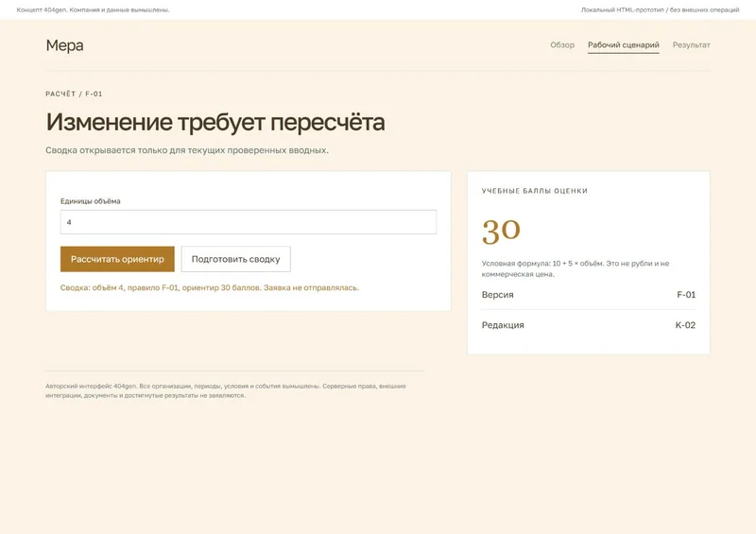Click the УЧЕБНЫЕ БАЛЛЫ ОЦЕНКИ card title

tap(535, 191)
